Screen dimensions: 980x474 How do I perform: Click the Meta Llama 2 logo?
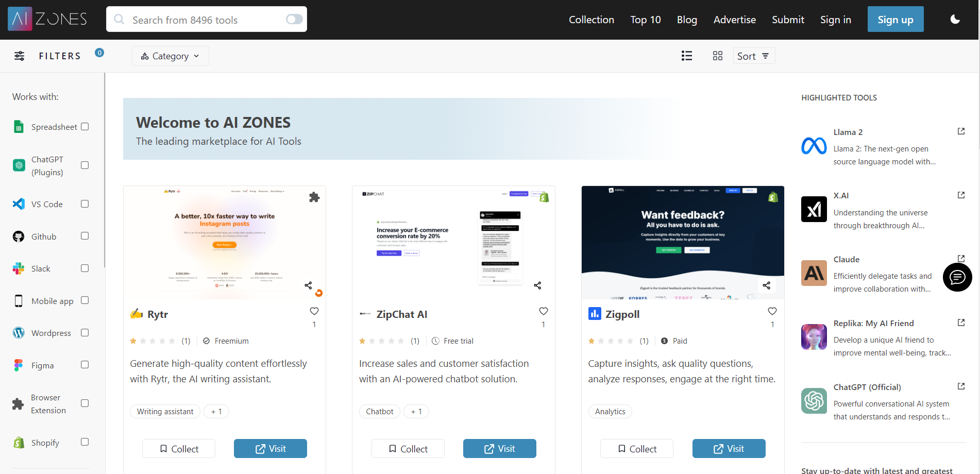coord(814,146)
